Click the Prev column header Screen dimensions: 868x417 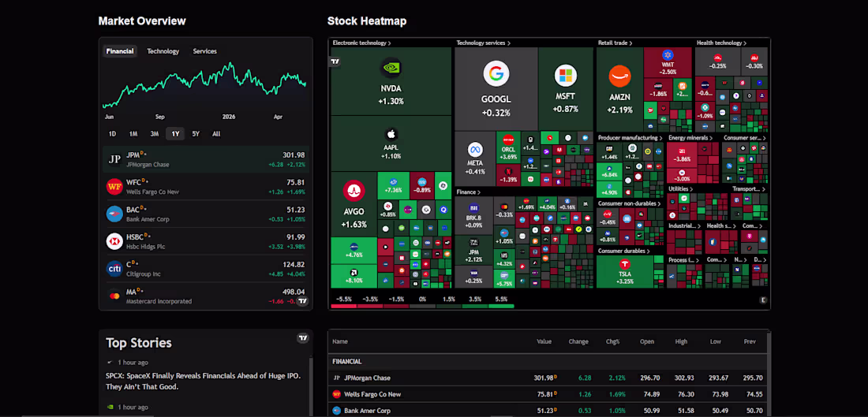[750, 342]
